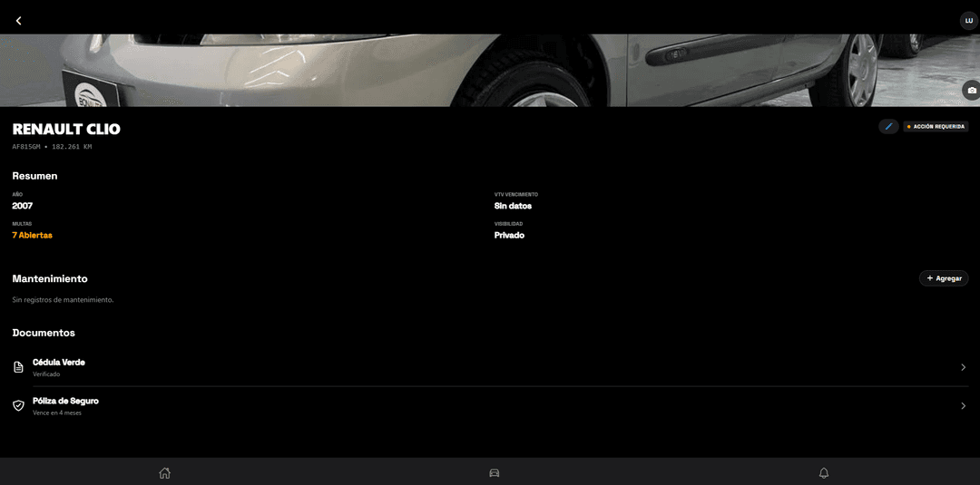This screenshot has width=980, height=485.
Task: Open notifications bell in bottom bar
Action: [824, 472]
